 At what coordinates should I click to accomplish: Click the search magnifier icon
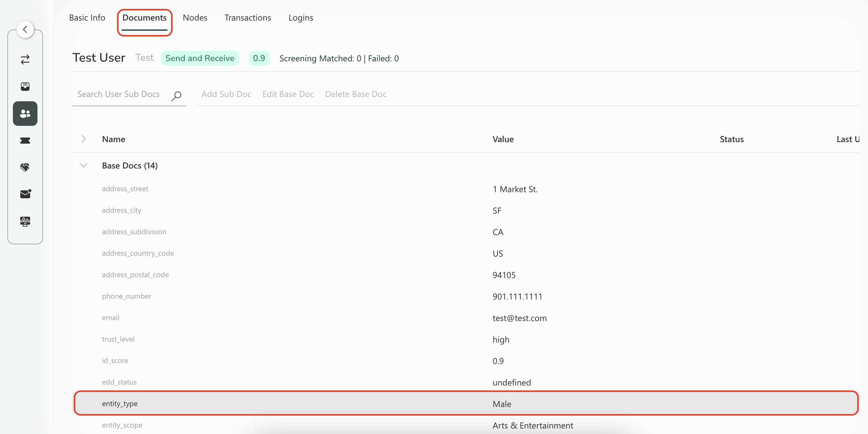177,96
